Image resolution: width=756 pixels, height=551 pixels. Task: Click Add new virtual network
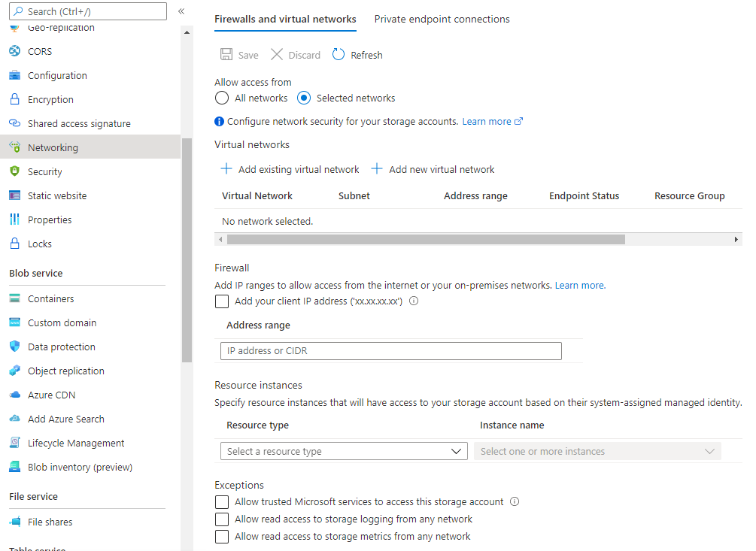pyautogui.click(x=442, y=170)
